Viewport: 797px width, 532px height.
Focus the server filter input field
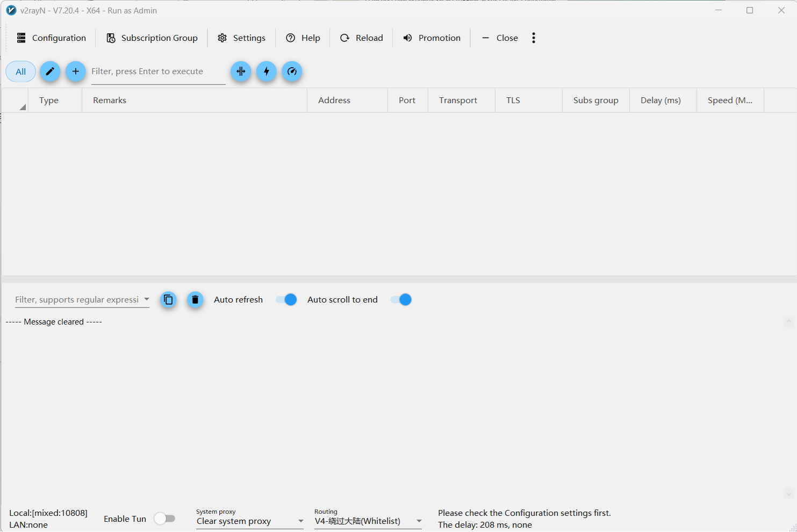[159, 72]
